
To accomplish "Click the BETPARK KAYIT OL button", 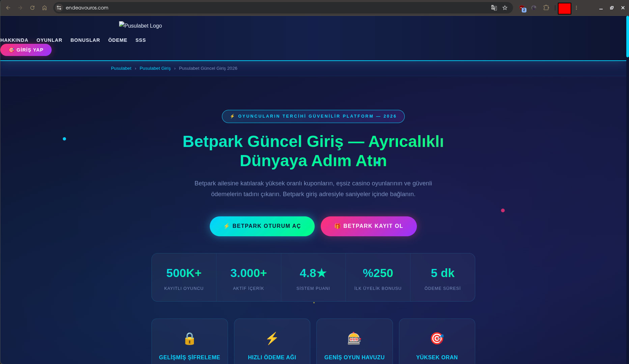I will click(x=369, y=226).
